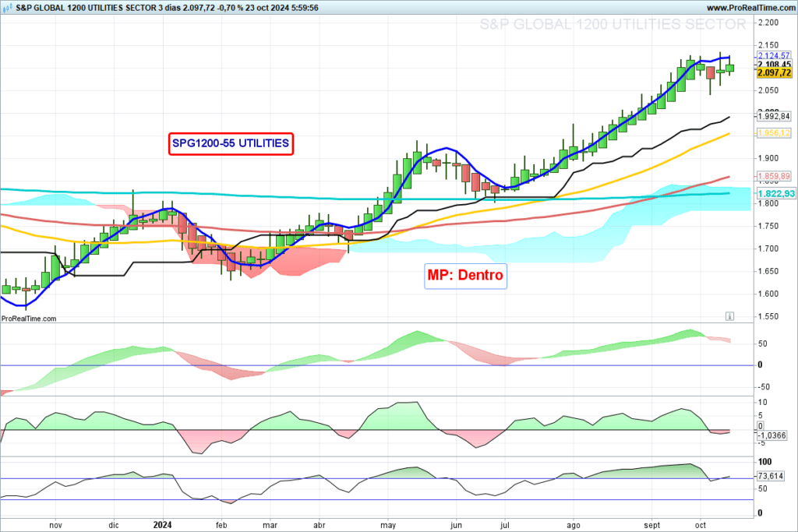
Task: Click the 73,614 indicator value label
Action: (x=771, y=476)
